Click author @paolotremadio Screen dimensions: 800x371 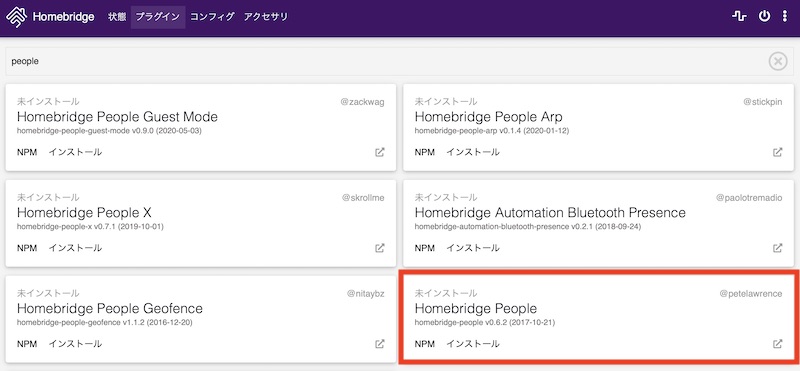pyautogui.click(x=749, y=197)
